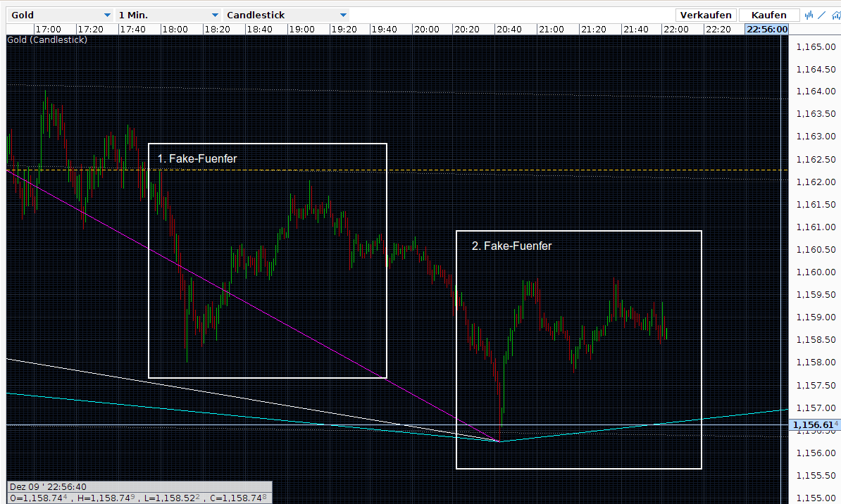Click the current price tag 1,156.61
Image resolution: width=841 pixels, height=504 pixels.
(x=816, y=424)
